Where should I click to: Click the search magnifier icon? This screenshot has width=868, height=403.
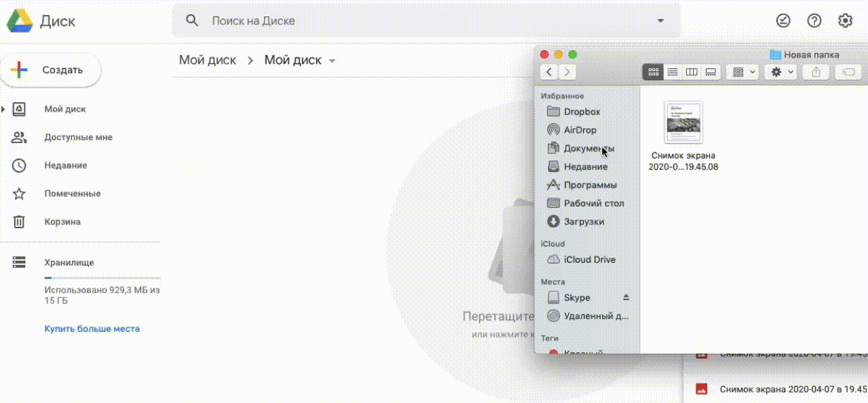pyautogui.click(x=193, y=21)
